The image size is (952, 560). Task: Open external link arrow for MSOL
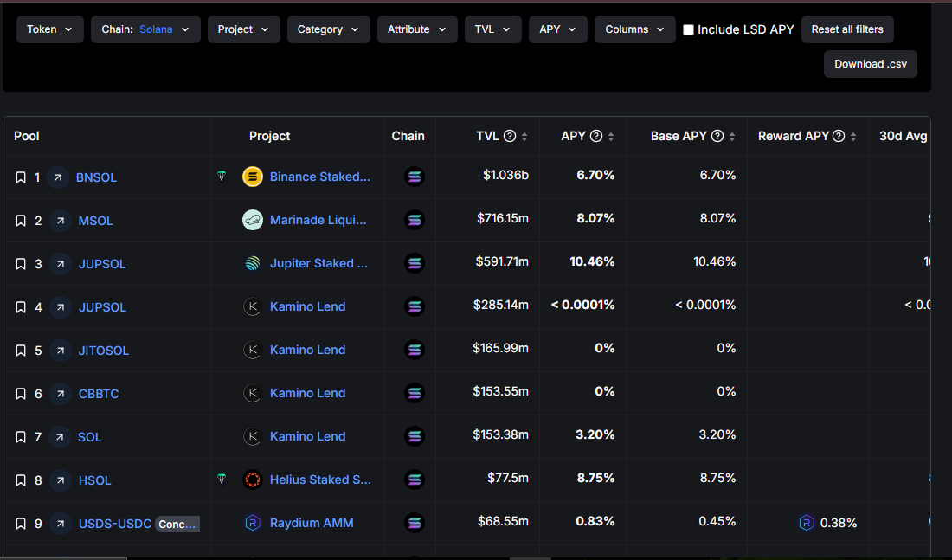point(60,221)
